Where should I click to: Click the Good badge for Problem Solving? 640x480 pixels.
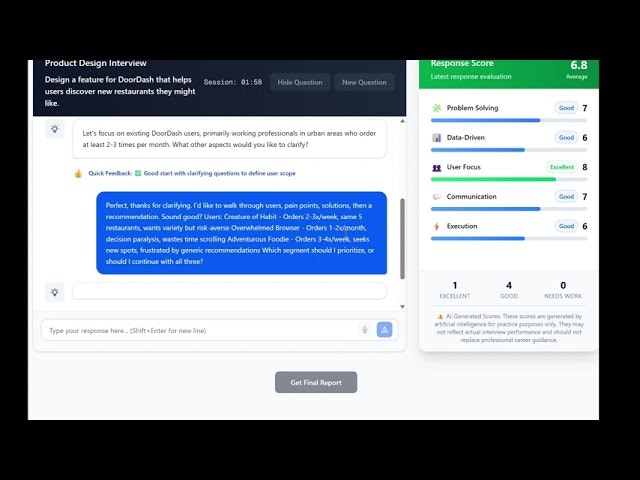pyautogui.click(x=567, y=108)
